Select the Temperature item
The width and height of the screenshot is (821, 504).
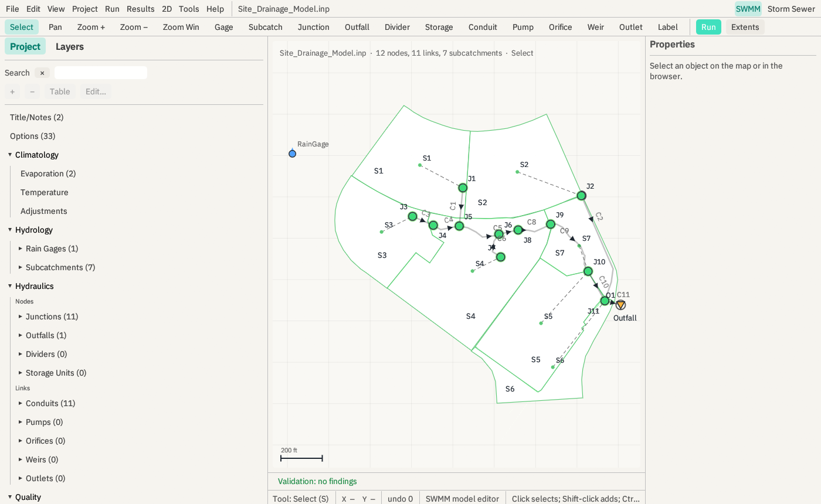pos(45,192)
